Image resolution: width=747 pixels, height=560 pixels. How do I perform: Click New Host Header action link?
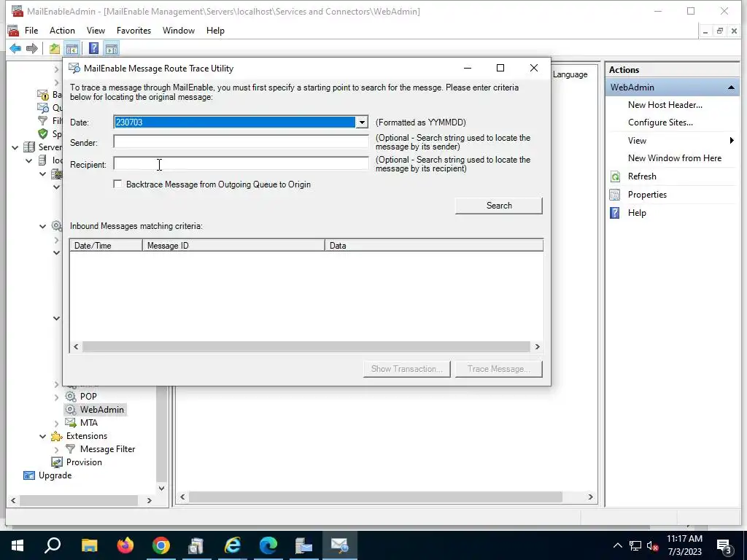pos(665,105)
